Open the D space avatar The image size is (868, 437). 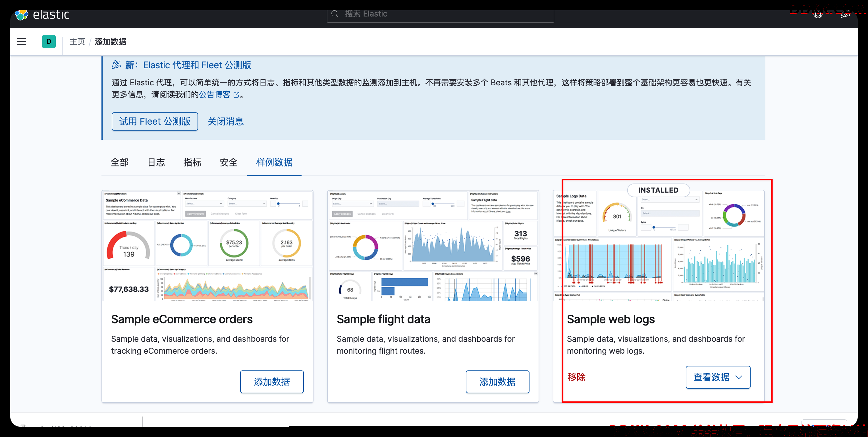click(49, 42)
